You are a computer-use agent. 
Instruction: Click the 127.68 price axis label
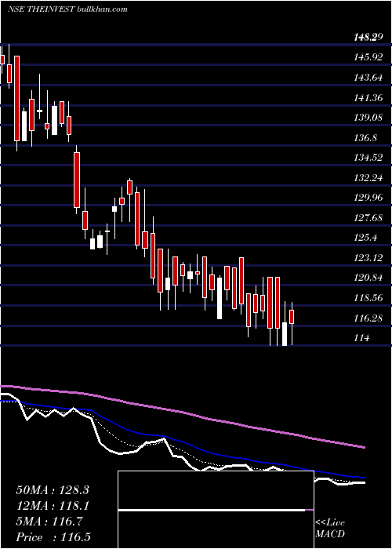tap(368, 218)
